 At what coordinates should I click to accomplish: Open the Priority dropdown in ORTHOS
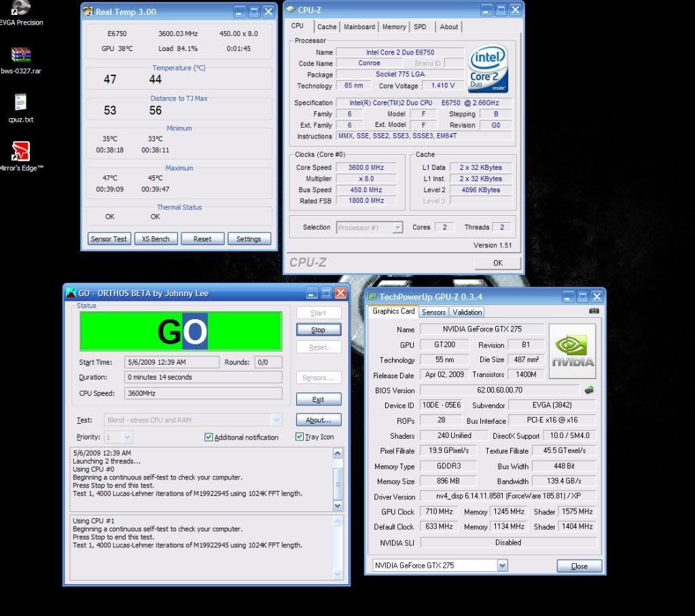tap(127, 437)
